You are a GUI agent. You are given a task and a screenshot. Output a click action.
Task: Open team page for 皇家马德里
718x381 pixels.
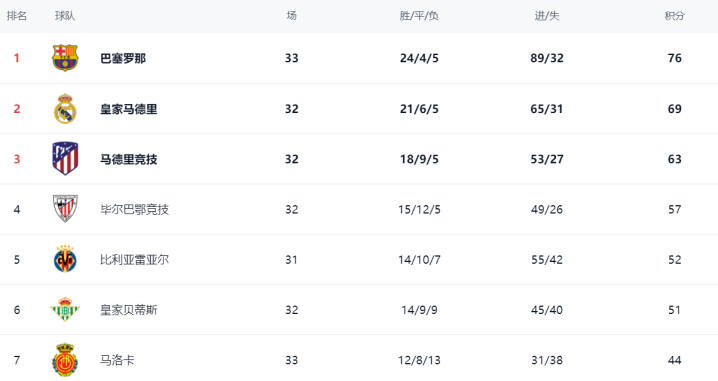pos(129,109)
